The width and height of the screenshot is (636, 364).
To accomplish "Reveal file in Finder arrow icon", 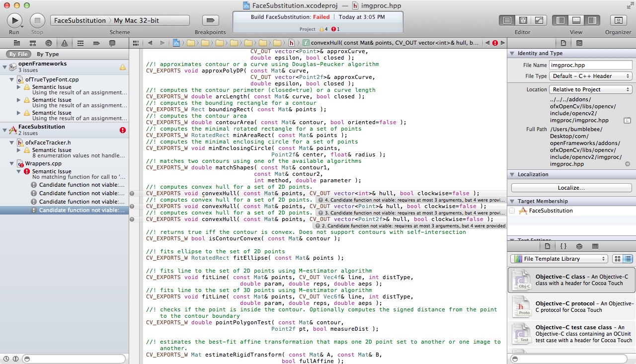I will (x=628, y=164).
